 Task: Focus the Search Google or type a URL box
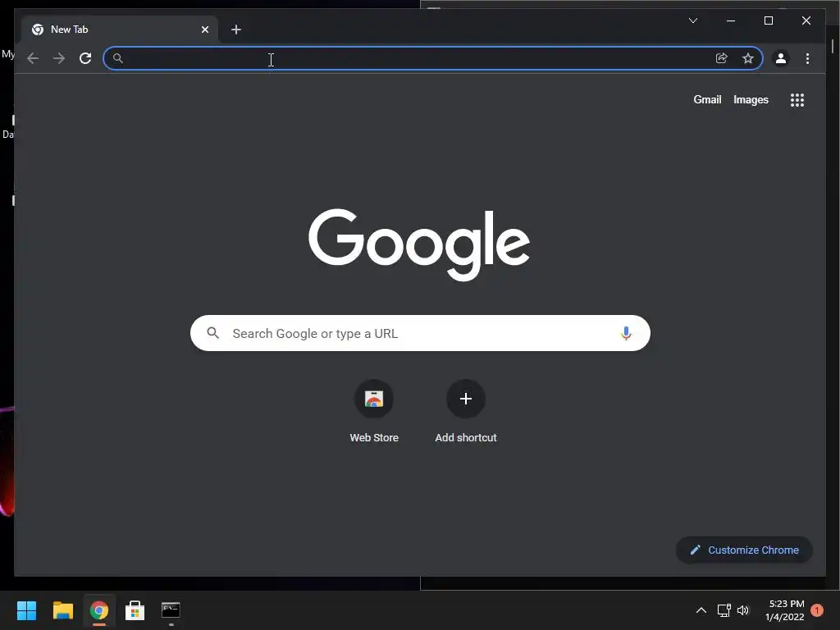(420, 333)
